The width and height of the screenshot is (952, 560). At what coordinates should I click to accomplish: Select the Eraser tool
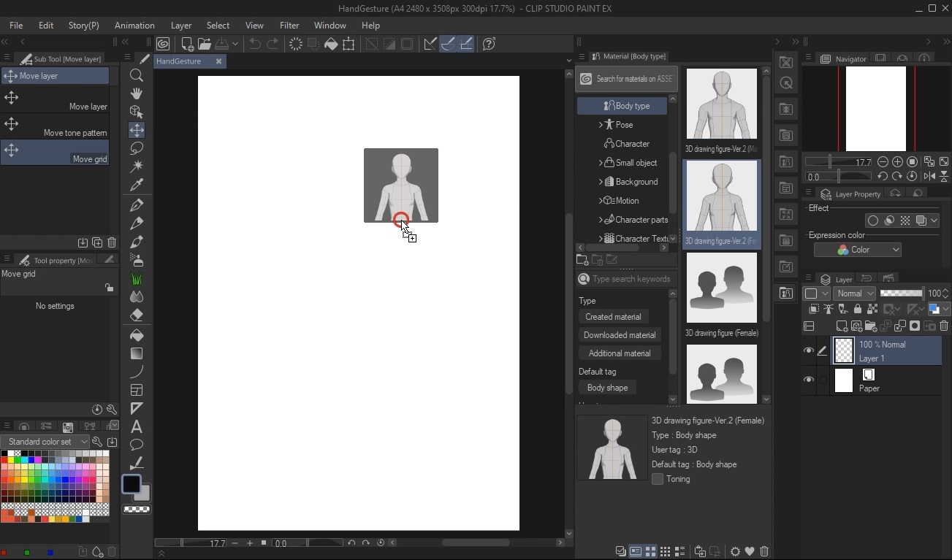[x=137, y=315]
